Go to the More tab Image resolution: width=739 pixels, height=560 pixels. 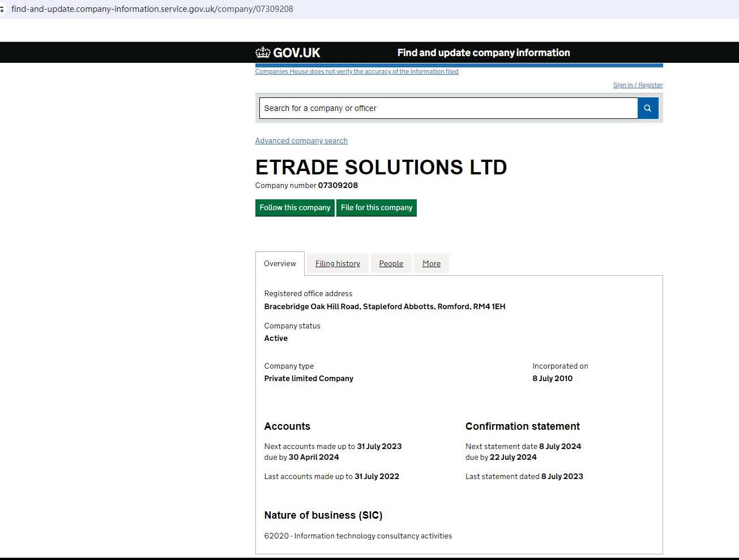[432, 263]
